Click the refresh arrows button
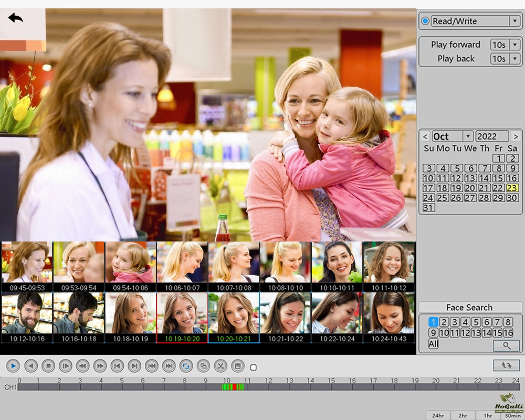Screen dimensions: 525x420 [x=506, y=365]
